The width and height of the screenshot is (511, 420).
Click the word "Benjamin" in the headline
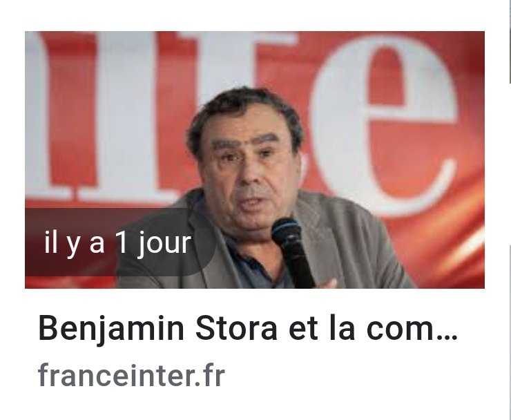pos(111,329)
